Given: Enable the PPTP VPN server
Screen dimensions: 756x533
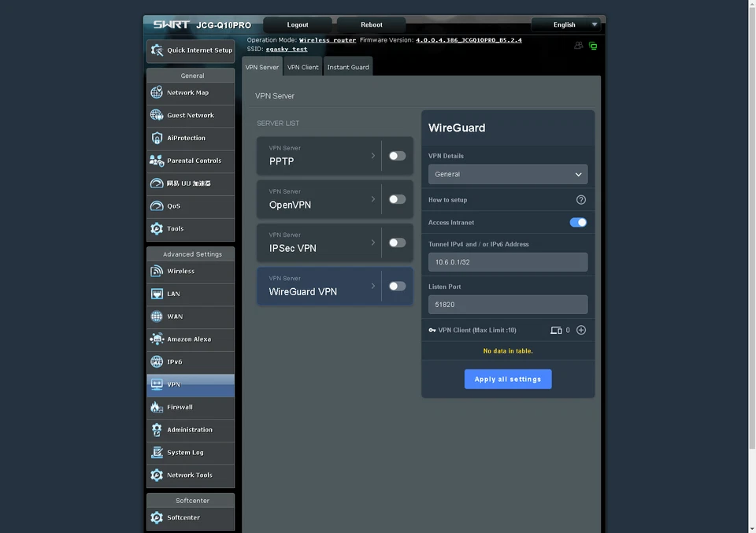Looking at the screenshot, I should [397, 155].
